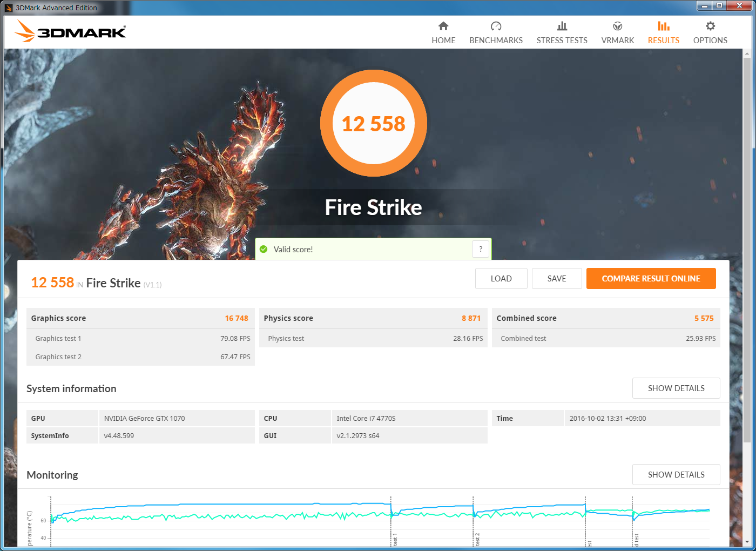The image size is (756, 551).
Task: Click the 3DMark logo
Action: pyautogui.click(x=71, y=31)
